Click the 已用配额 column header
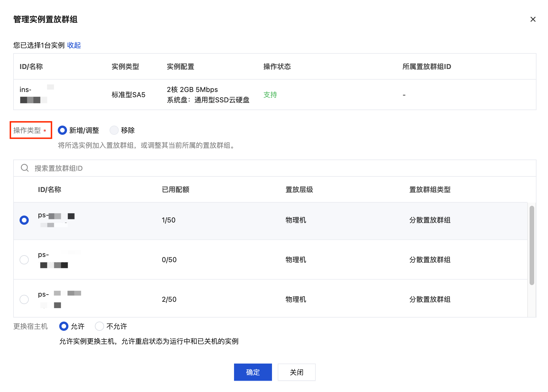The width and height of the screenshot is (548, 392). coord(175,190)
